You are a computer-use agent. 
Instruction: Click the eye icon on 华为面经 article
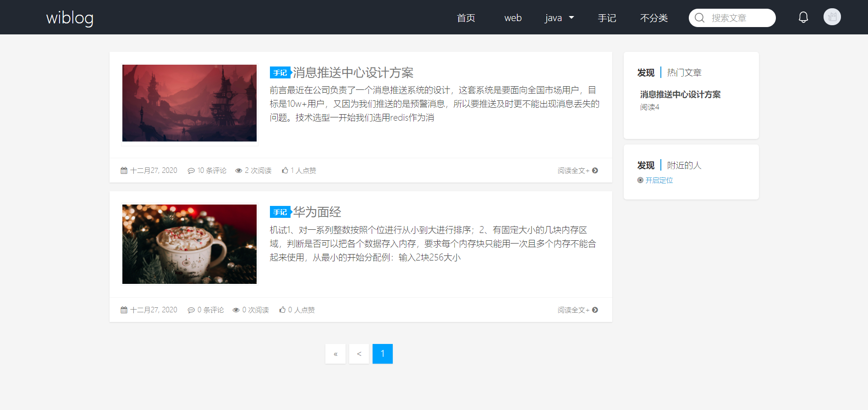pos(236,310)
